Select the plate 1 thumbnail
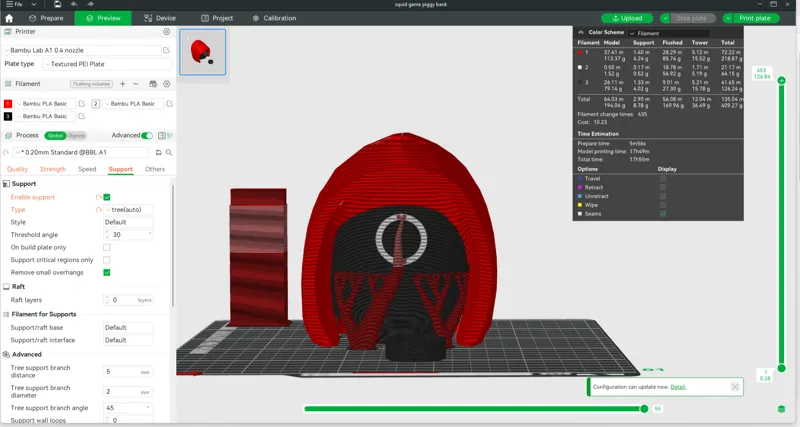This screenshot has height=427, width=800. (203, 52)
